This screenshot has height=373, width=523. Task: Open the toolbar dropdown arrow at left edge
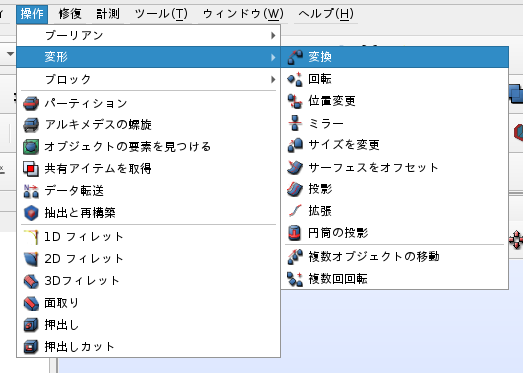click(10, 54)
